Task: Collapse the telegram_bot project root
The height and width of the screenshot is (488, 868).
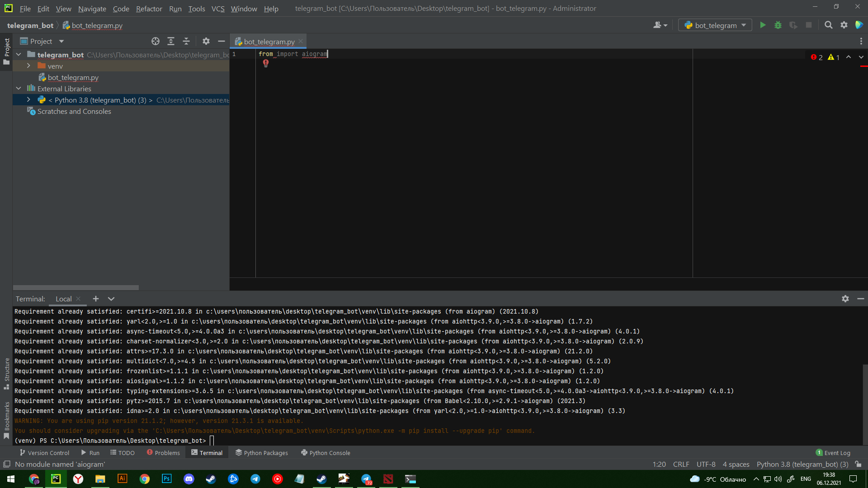Action: tap(19, 55)
